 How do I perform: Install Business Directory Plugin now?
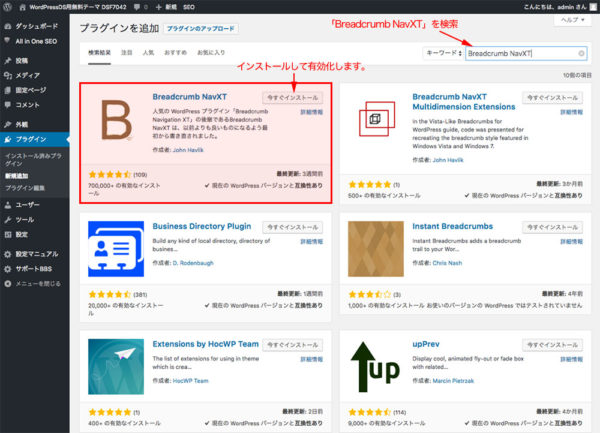point(293,227)
